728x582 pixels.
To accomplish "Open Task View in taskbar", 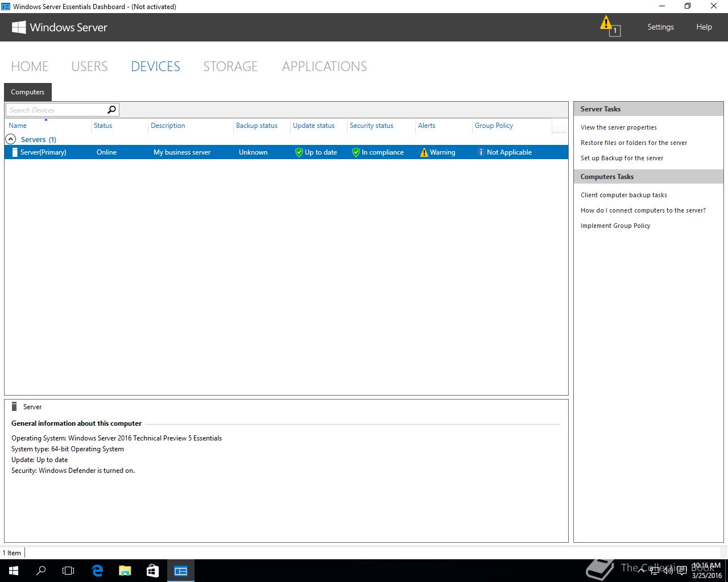I will coord(68,571).
